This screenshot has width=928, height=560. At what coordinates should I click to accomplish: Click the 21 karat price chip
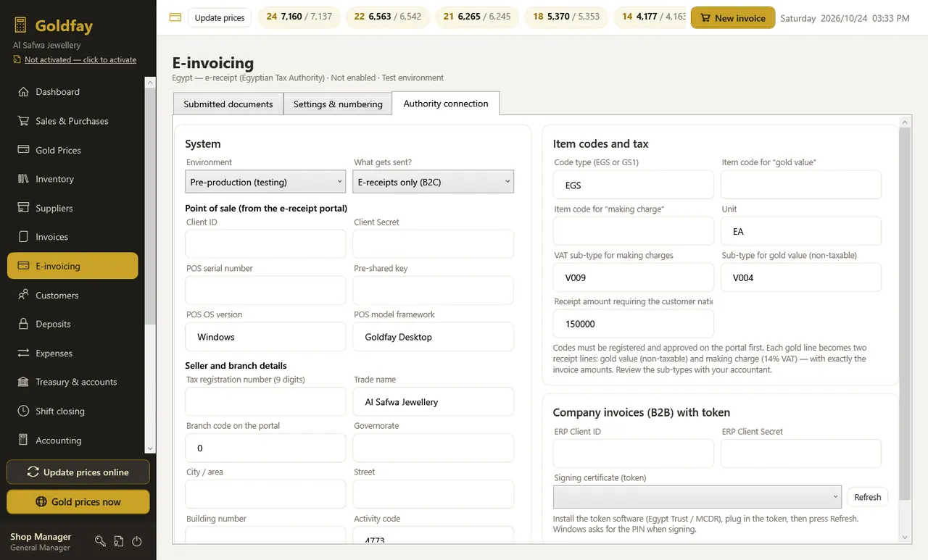click(477, 17)
